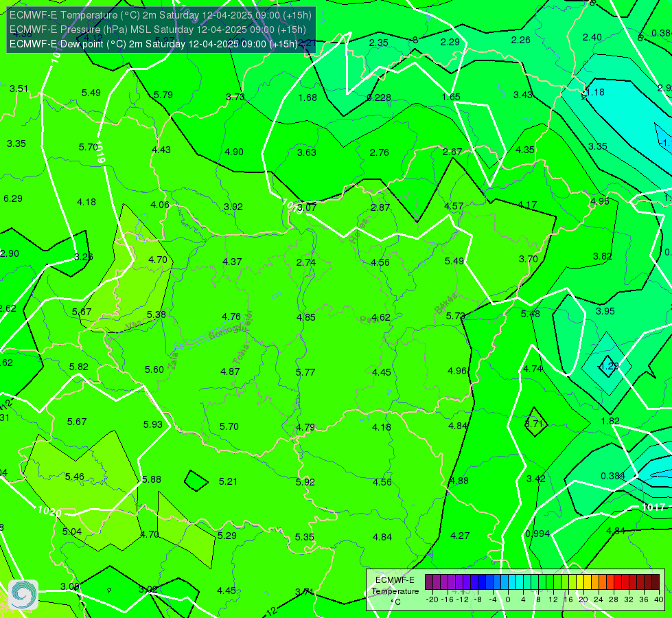The height and width of the screenshot is (618, 672).
Task: Click the 5.88 grid value
Action: pos(152,479)
